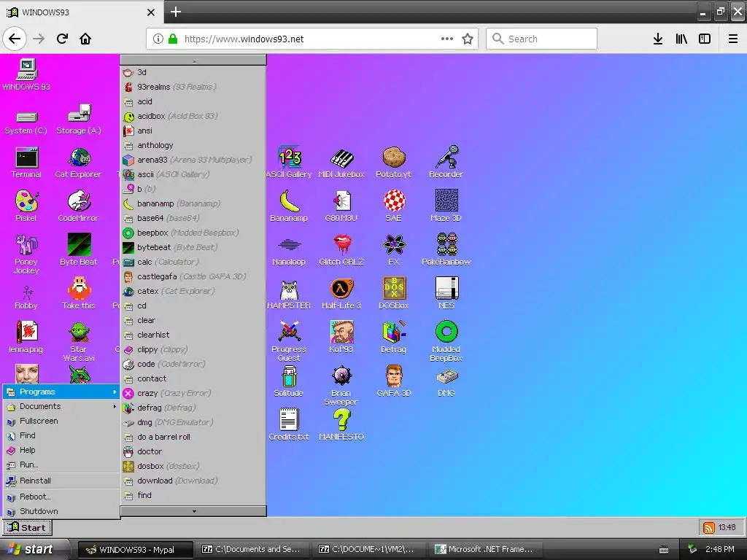Screen dimensions: 747x560
Task: Open the Potato.yt icon
Action: 393,163
